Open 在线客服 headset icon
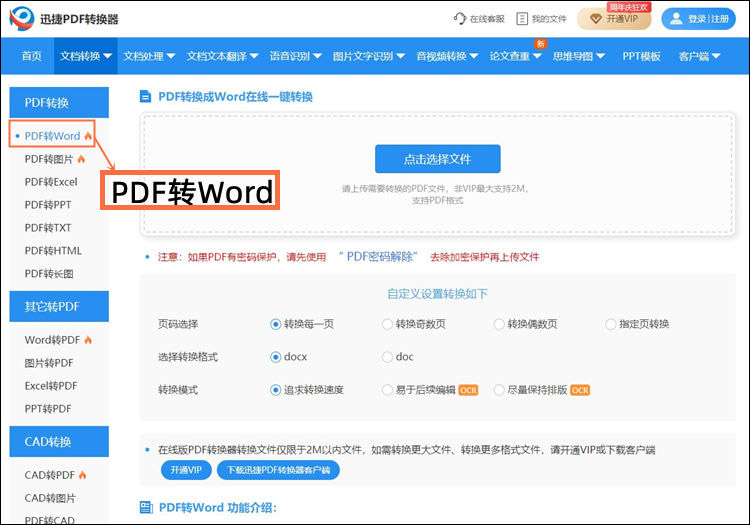Screen dimensions: 750x525 (x=460, y=19)
